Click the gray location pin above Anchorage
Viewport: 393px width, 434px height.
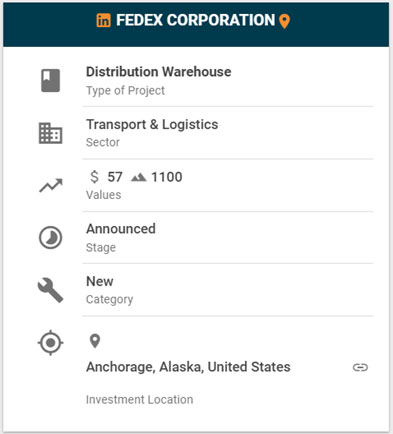coord(95,341)
